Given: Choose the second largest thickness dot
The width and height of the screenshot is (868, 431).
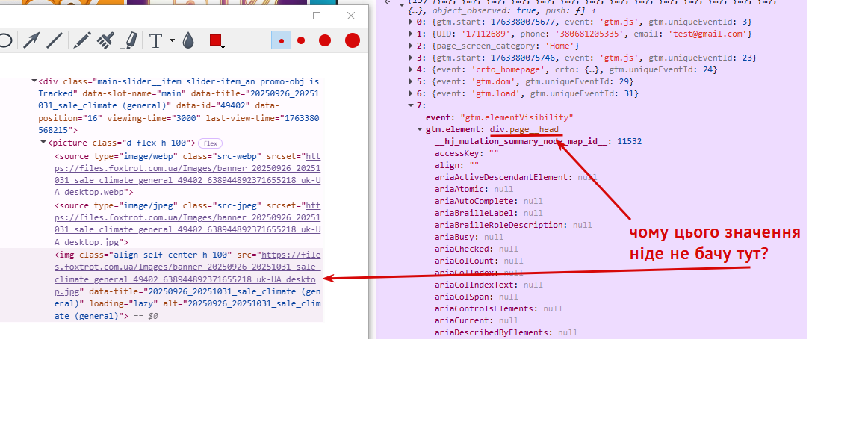Looking at the screenshot, I should (x=325, y=40).
